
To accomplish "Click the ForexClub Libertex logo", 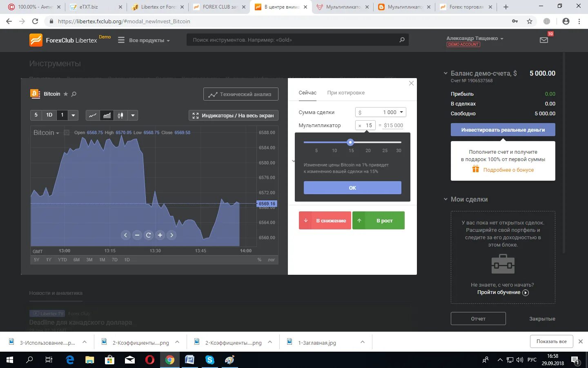I will point(63,40).
